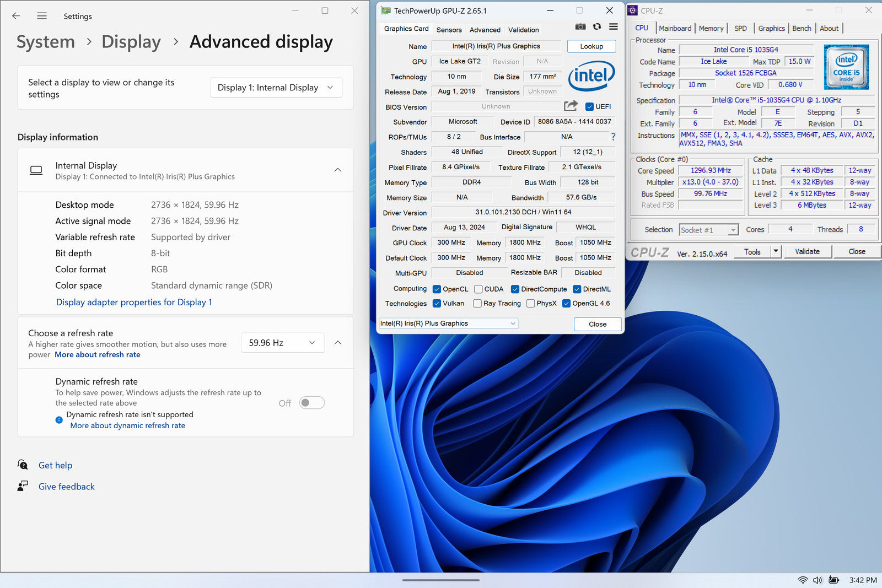Open the volume speaker tray icon
Screen dimensions: 882x588
[818, 580]
